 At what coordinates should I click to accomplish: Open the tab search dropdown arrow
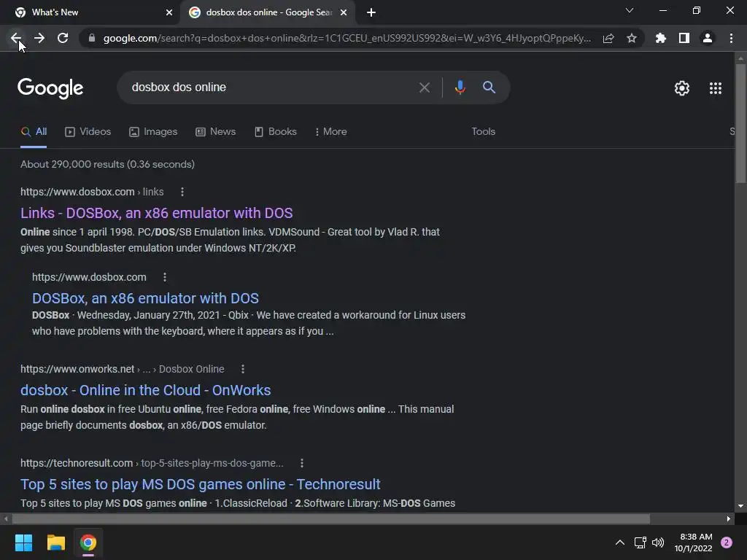click(630, 10)
